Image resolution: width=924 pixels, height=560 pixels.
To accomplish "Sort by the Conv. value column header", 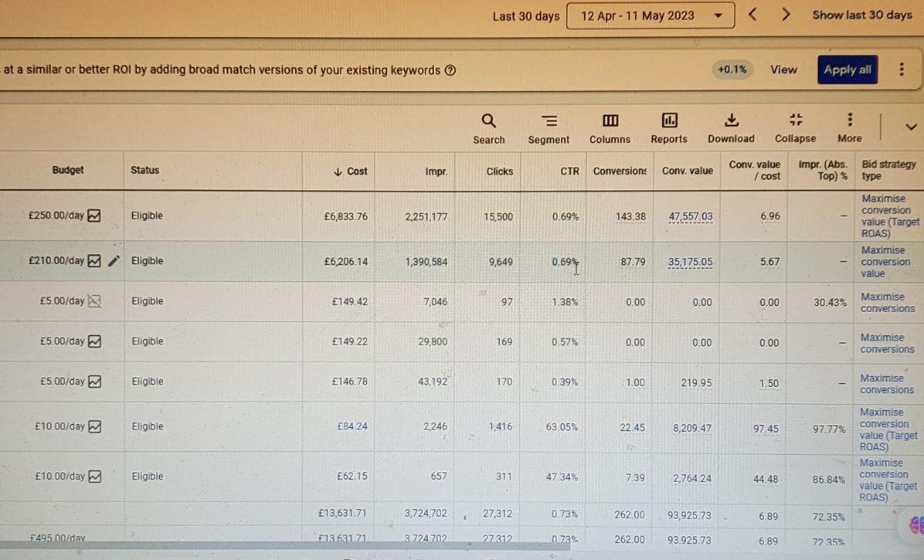I will (x=687, y=171).
